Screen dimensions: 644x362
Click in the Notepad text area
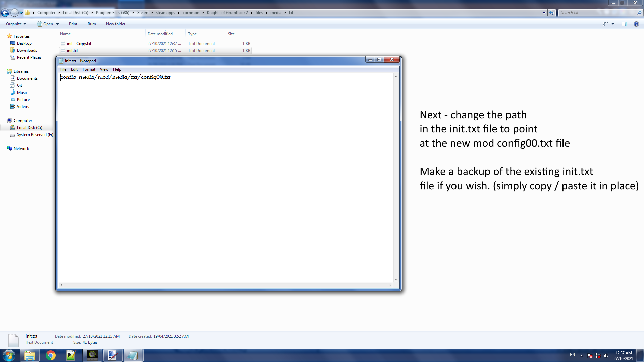click(x=226, y=178)
